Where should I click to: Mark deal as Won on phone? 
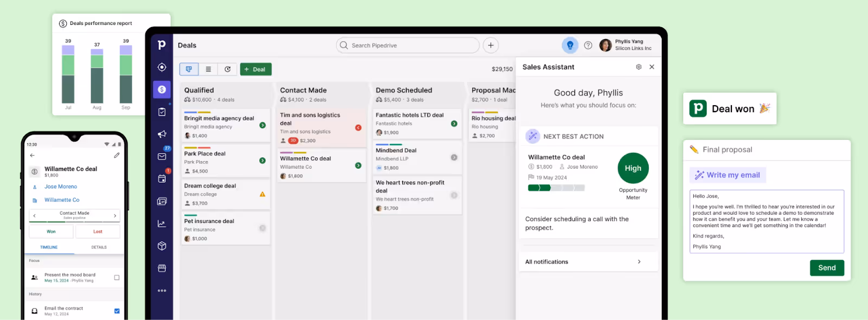[x=51, y=232]
